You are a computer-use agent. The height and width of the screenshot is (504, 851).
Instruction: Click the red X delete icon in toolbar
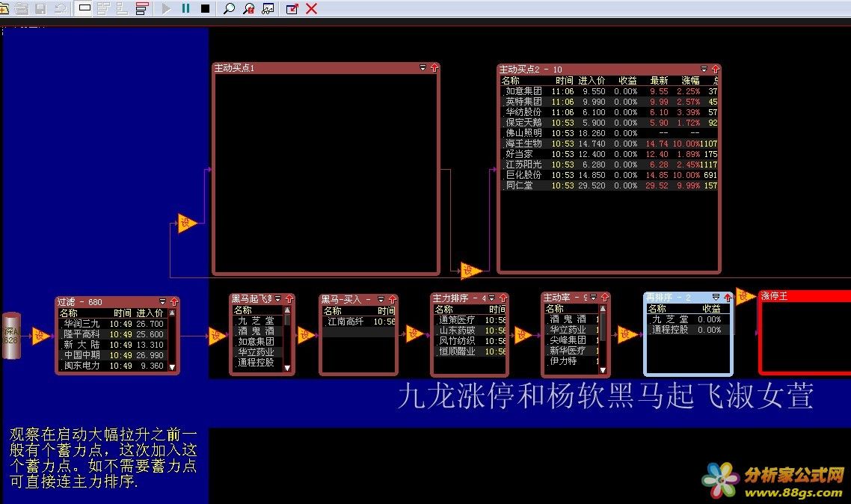312,9
